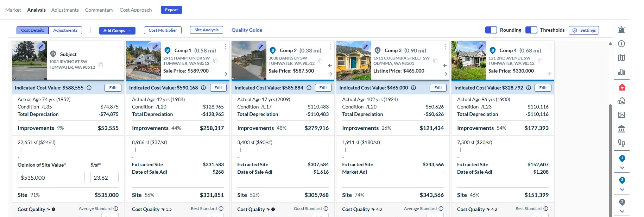Image resolution: width=644 pixels, height=217 pixels.
Task: Expand chevron under map pin 1
Action: click(622, 168)
